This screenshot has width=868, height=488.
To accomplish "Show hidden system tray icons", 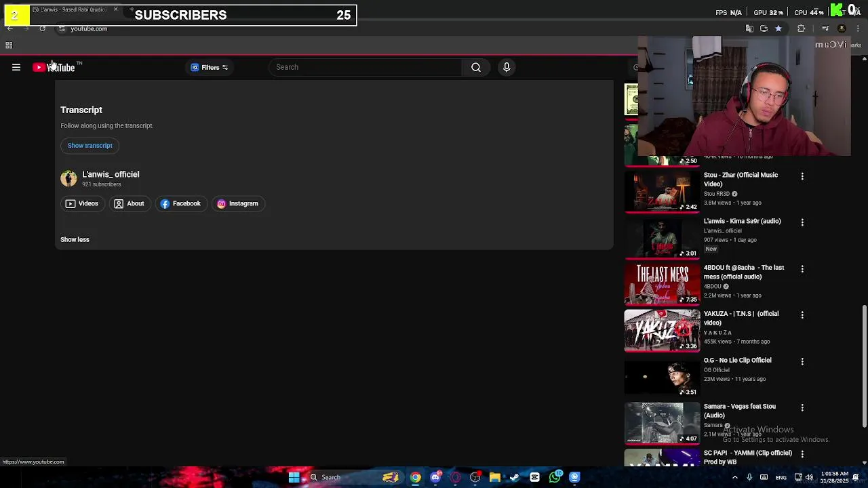I will [734, 477].
